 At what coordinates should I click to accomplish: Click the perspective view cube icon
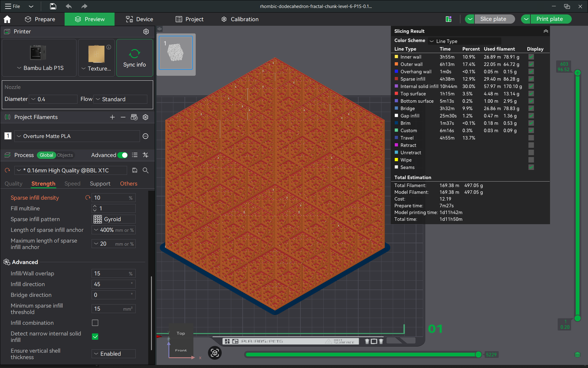(215, 353)
